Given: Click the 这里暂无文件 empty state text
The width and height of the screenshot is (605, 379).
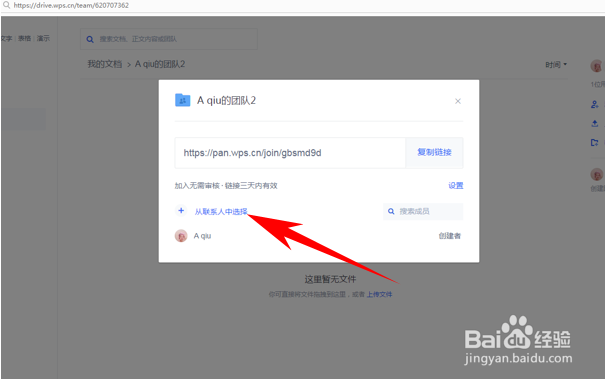Looking at the screenshot, I should (330, 279).
